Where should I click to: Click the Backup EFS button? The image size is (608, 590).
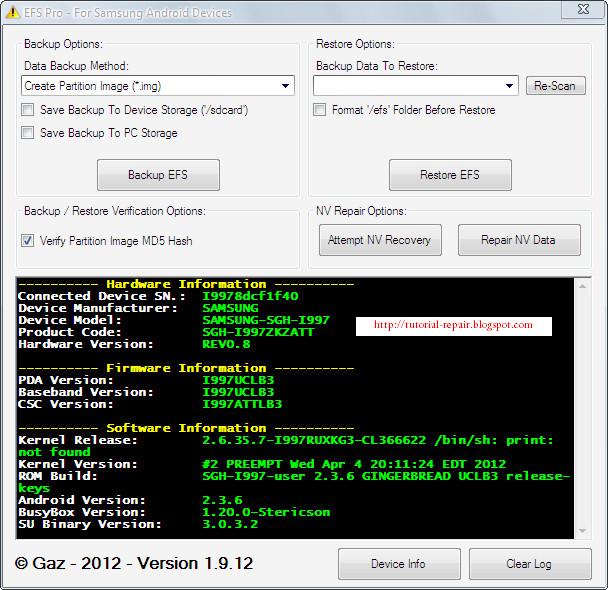click(158, 175)
